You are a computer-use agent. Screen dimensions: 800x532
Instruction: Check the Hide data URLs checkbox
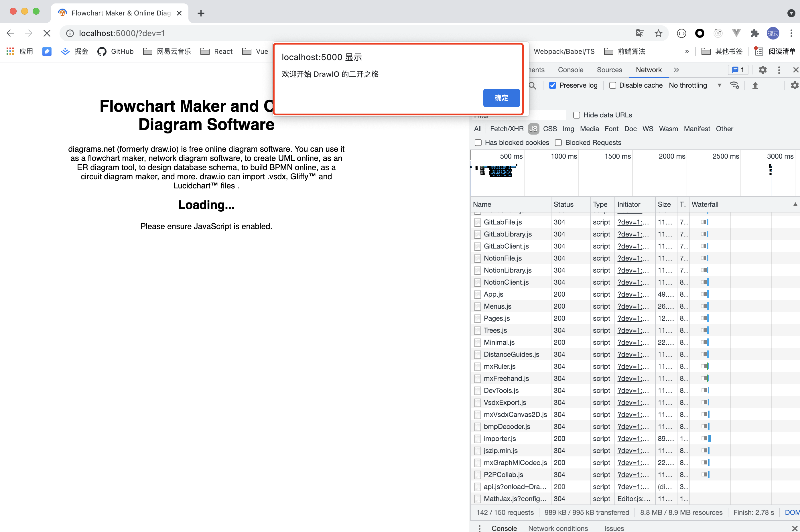(576, 115)
